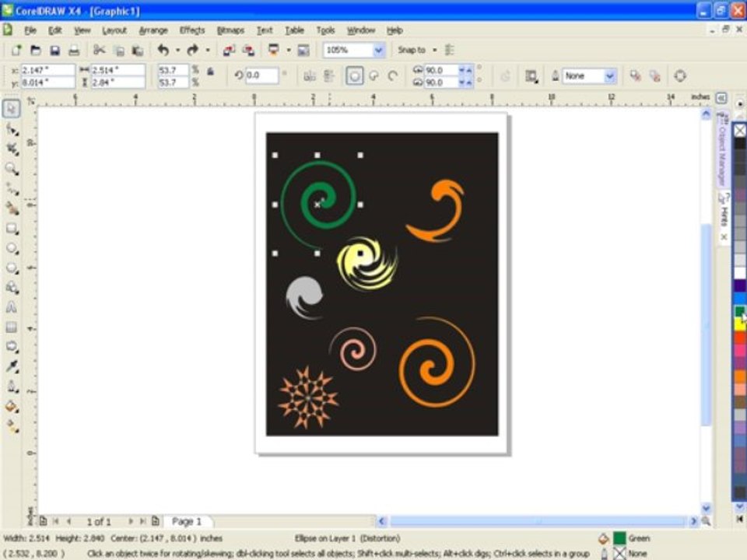Select the Interactive Blend tool in toolbox
The image size is (747, 560).
coord(12,347)
